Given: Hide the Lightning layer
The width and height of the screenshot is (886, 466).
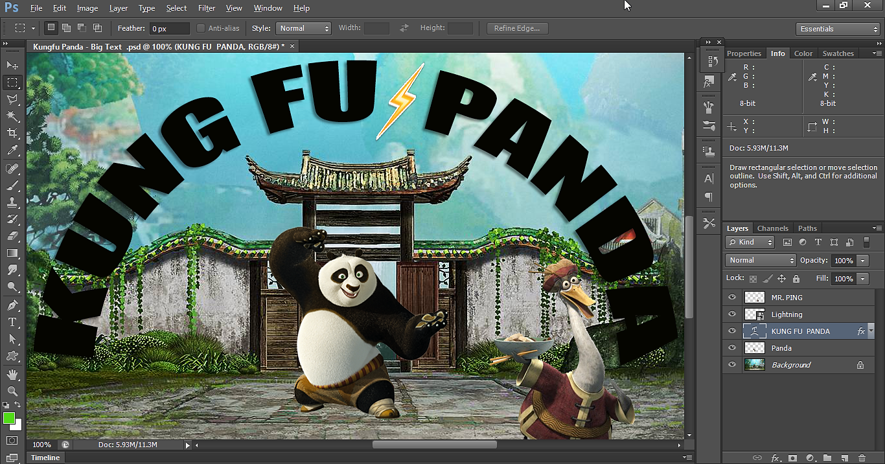Looking at the screenshot, I should (x=732, y=314).
